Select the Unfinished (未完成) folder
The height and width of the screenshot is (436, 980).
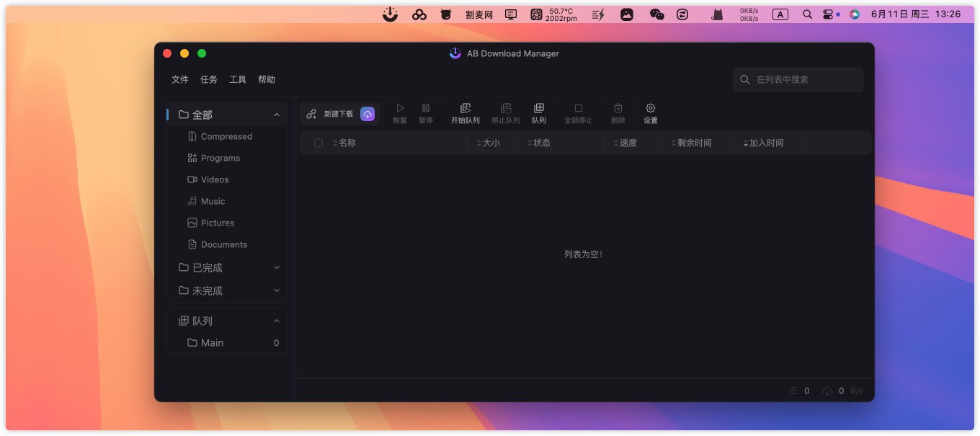click(227, 290)
